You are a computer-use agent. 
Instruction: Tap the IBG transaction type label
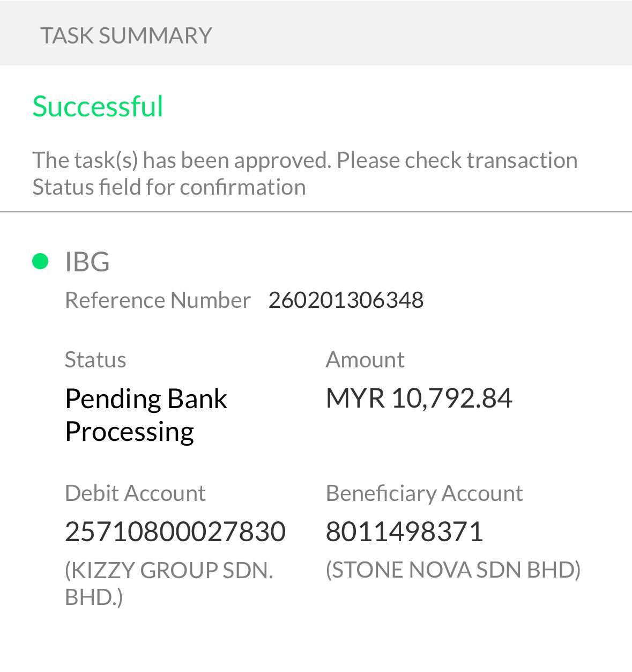(x=87, y=262)
